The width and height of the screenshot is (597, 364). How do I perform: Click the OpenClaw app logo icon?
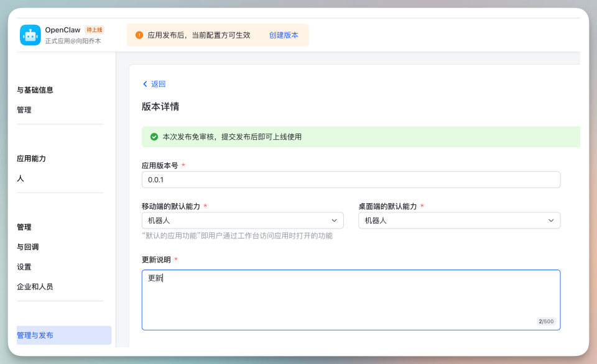click(30, 35)
